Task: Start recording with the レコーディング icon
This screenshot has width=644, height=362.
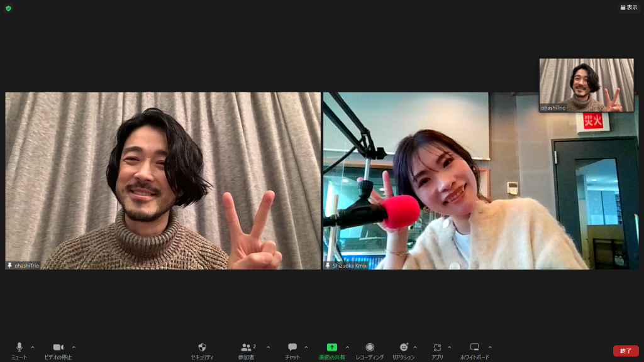Action: [x=370, y=348]
